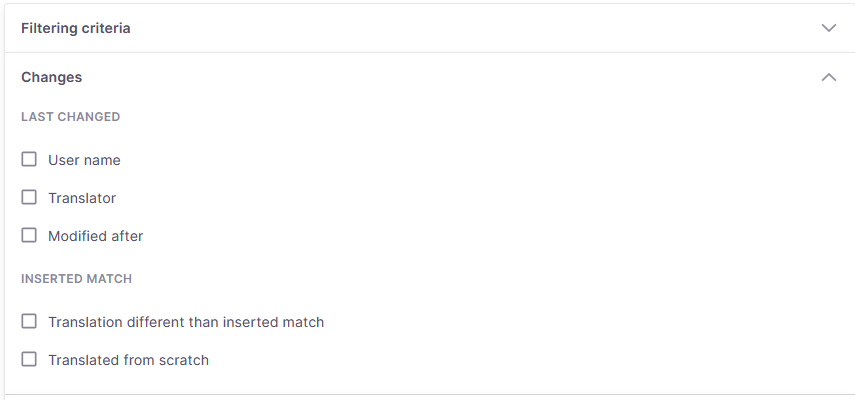This screenshot has height=400, width=855.
Task: Click the Modified after label text
Action: (96, 236)
